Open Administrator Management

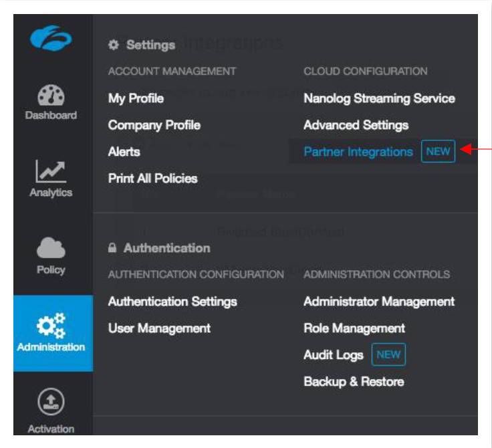coord(379,302)
